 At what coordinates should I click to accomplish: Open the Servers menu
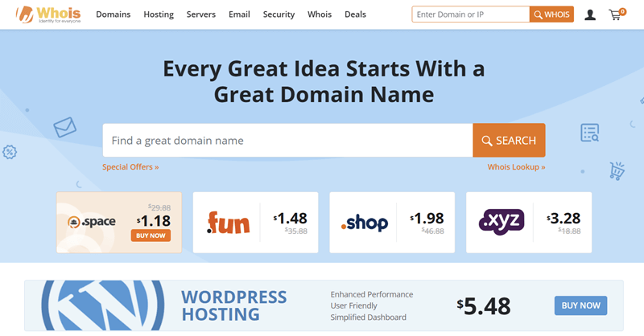pos(200,14)
